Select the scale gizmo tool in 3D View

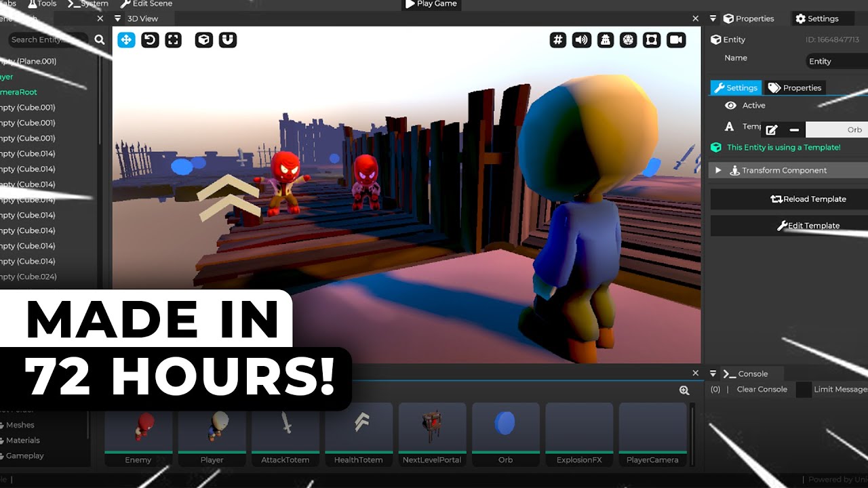pyautogui.click(x=174, y=40)
